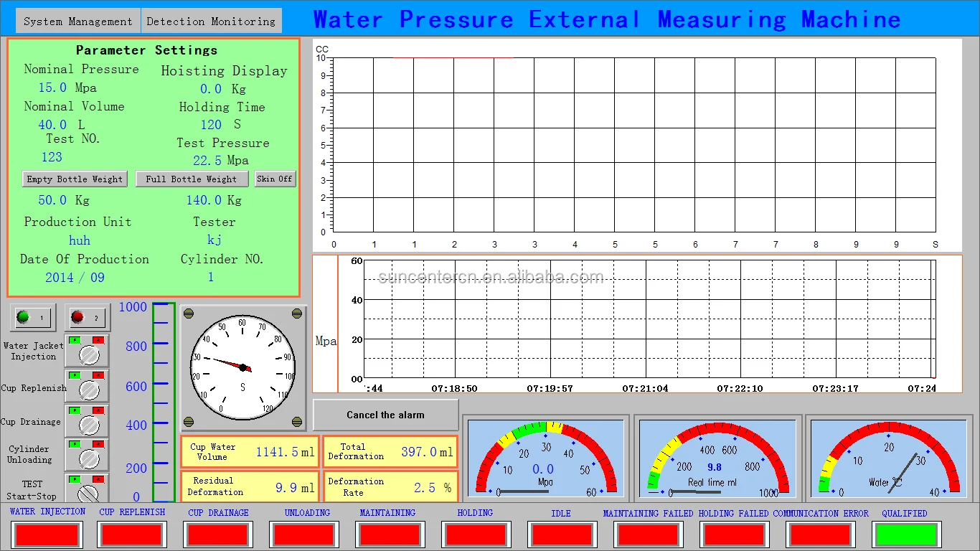Image resolution: width=980 pixels, height=551 pixels.
Task: Click the red WATER INJECTION indicator light
Action: (47, 534)
